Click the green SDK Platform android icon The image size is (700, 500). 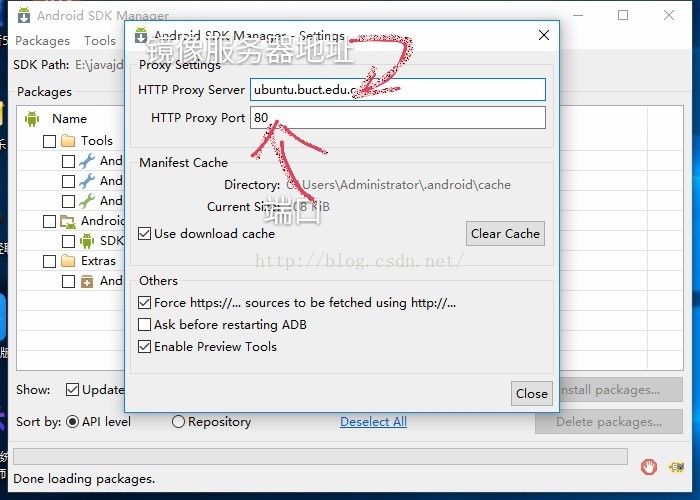click(87, 241)
